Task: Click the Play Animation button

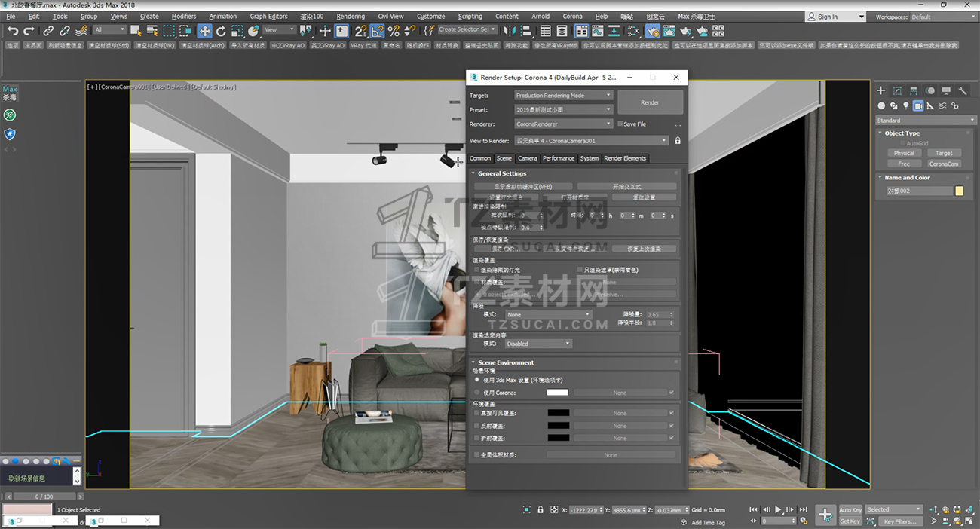Action: coord(779,510)
